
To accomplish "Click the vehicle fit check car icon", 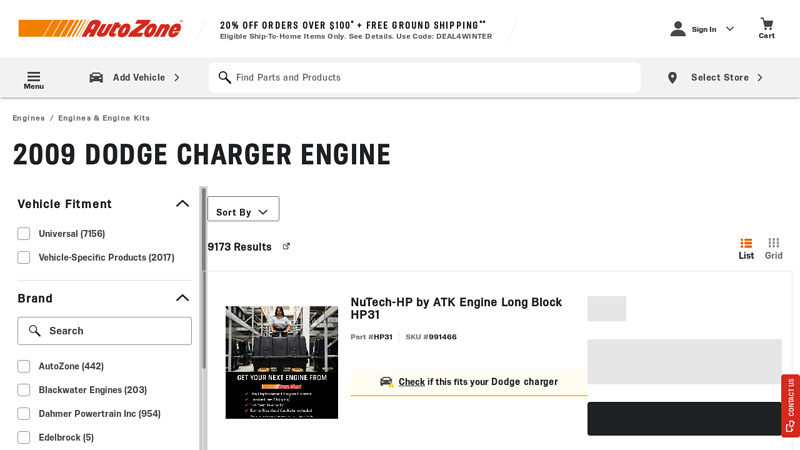I will (x=387, y=382).
